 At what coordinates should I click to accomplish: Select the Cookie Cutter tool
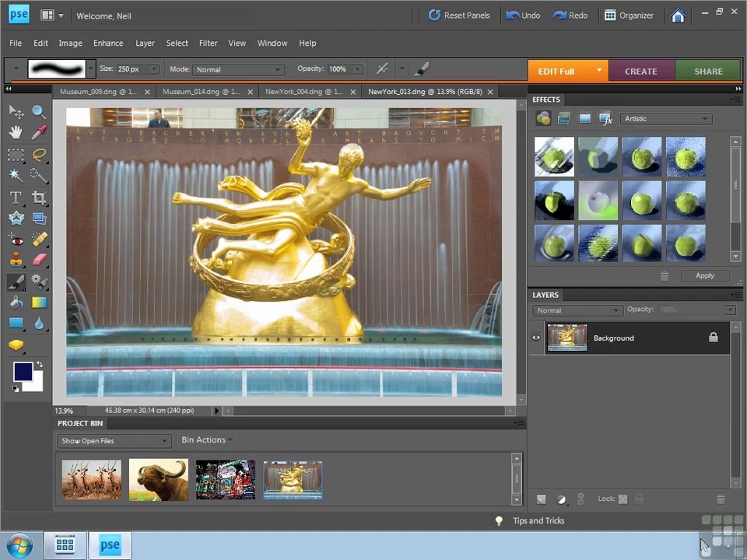[x=16, y=218]
